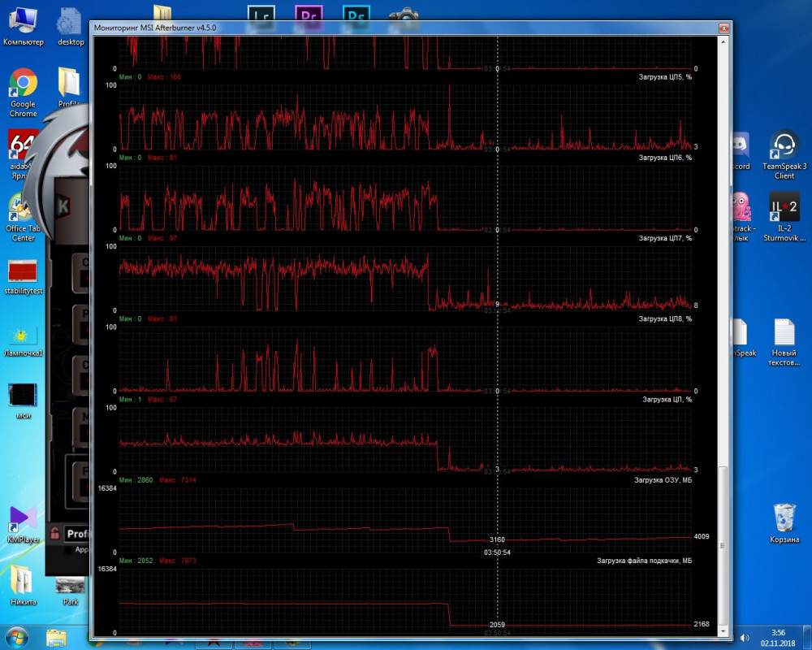Launch TeamSpeak 3 Client shortcut
Screen dimensions: 812x650
click(784, 146)
